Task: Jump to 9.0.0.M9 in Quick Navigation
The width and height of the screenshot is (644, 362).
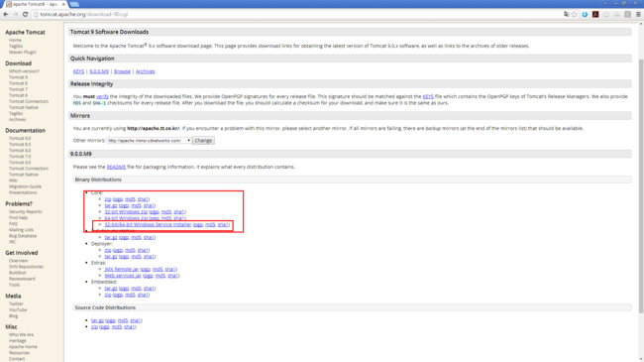Action: click(x=99, y=71)
